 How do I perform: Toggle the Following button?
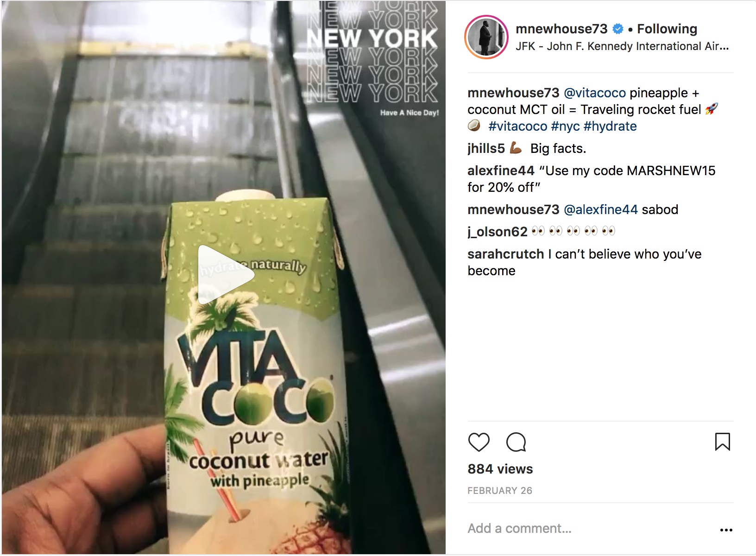coord(667,29)
